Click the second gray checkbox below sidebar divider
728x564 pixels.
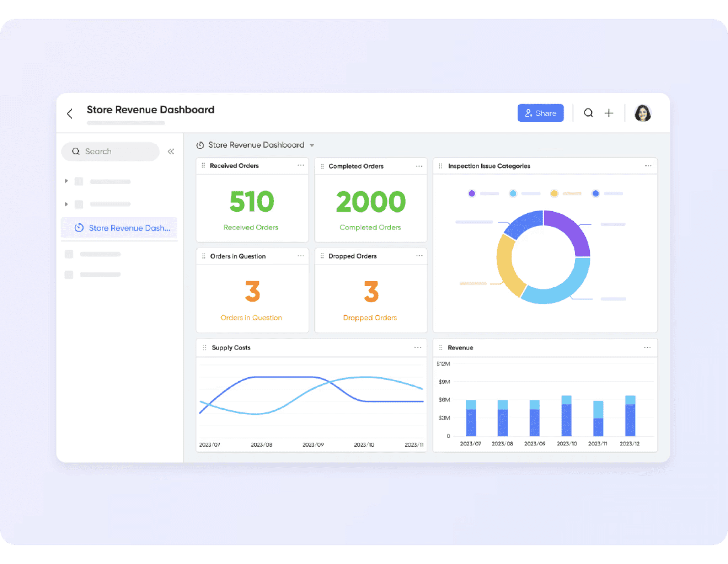[69, 275]
